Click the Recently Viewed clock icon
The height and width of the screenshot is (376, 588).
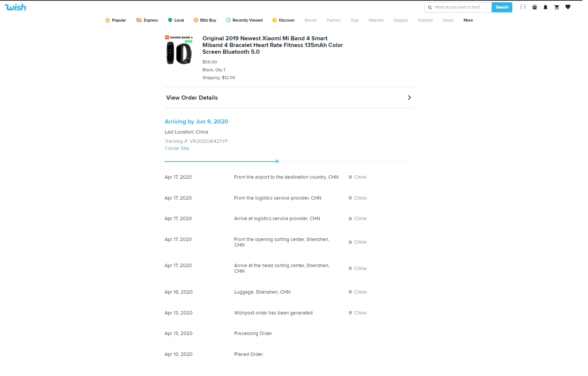coord(228,20)
